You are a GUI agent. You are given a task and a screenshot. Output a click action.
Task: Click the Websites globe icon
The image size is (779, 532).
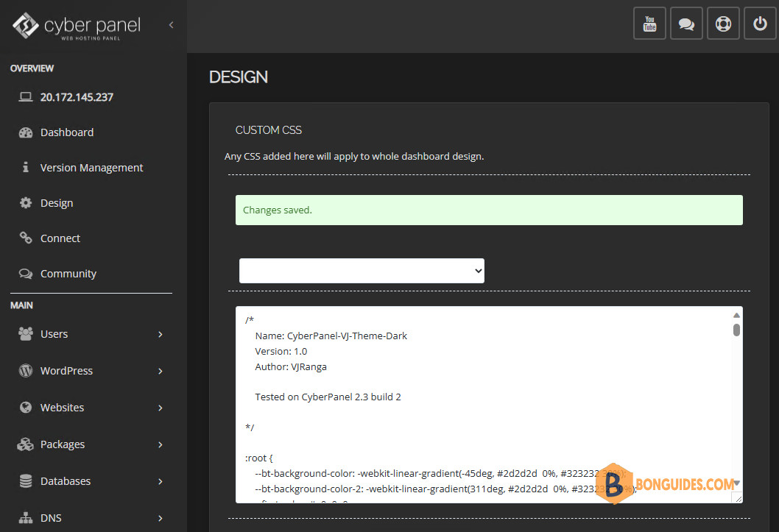pyautogui.click(x=25, y=407)
